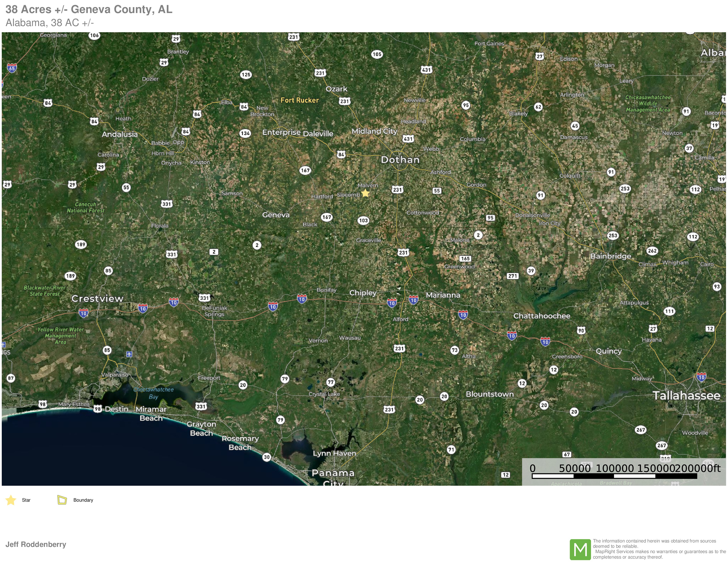This screenshot has width=728, height=563.
Task: Click the Interstate 65 shield icon
Action: (12, 69)
